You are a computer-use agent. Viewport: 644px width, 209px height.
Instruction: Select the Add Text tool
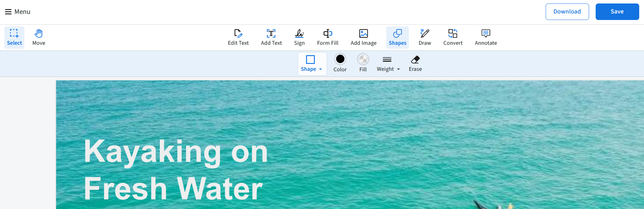(271, 37)
